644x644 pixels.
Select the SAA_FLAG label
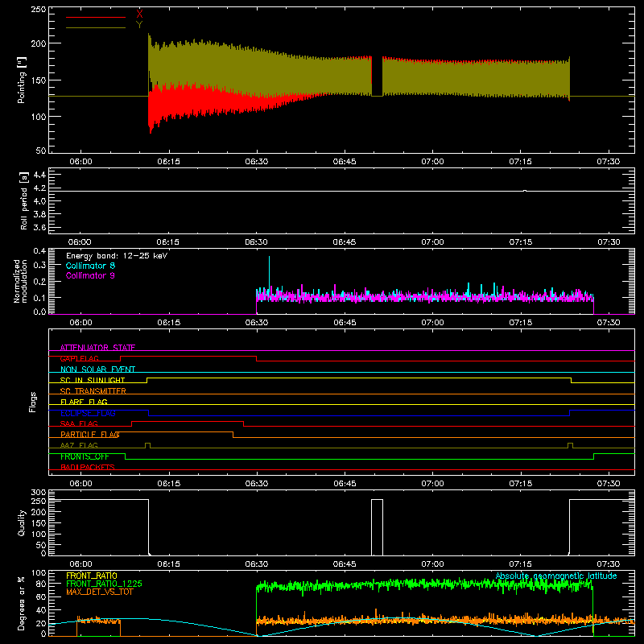(79, 423)
